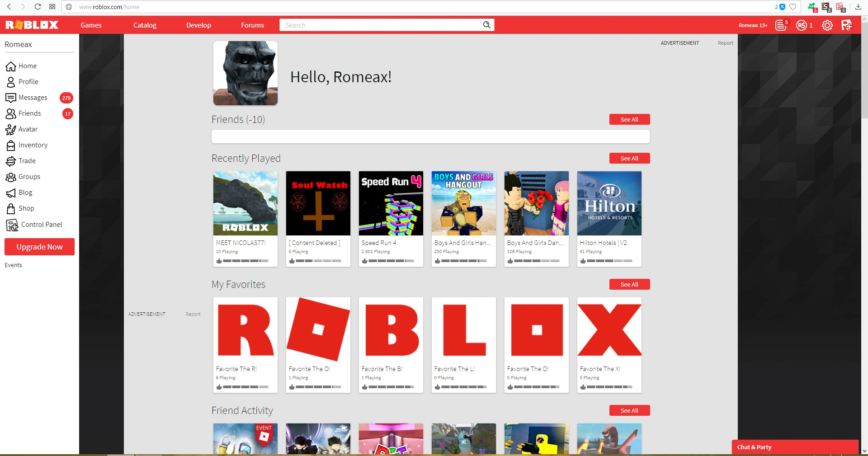Open the Favorite The X! game thumbnail

coord(609,329)
